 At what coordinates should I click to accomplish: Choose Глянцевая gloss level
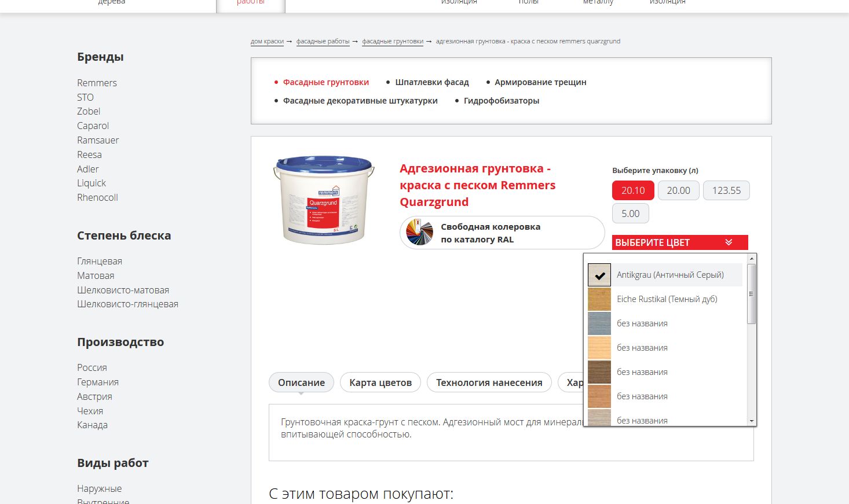(100, 261)
